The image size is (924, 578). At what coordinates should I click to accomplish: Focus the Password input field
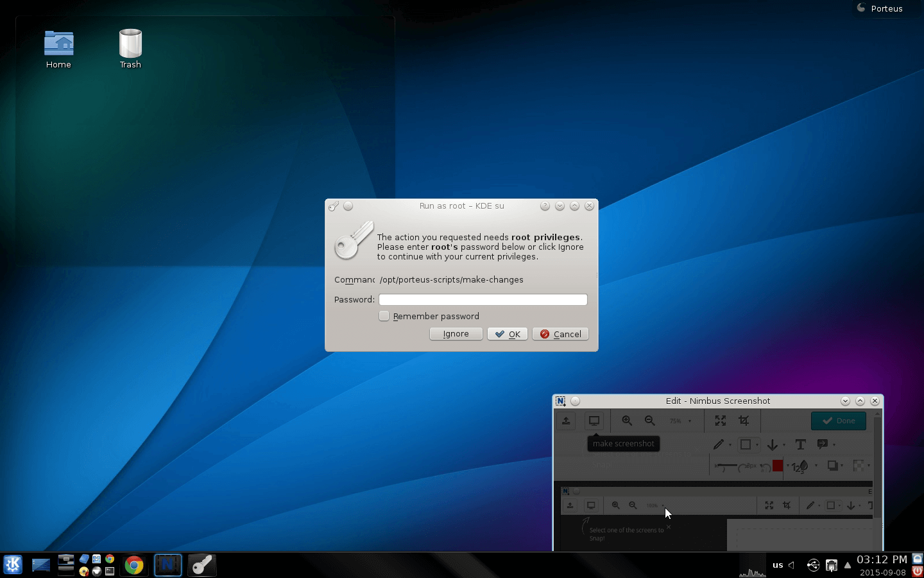click(483, 300)
